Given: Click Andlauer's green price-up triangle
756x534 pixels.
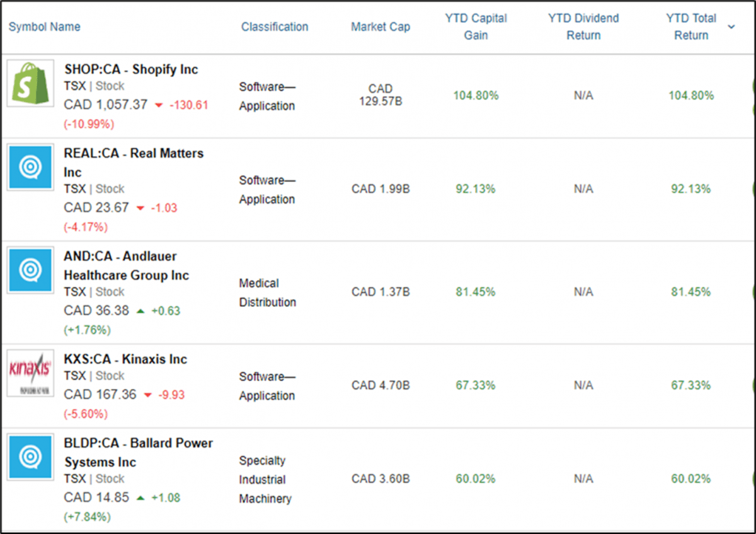Looking at the screenshot, I should 139,311.
